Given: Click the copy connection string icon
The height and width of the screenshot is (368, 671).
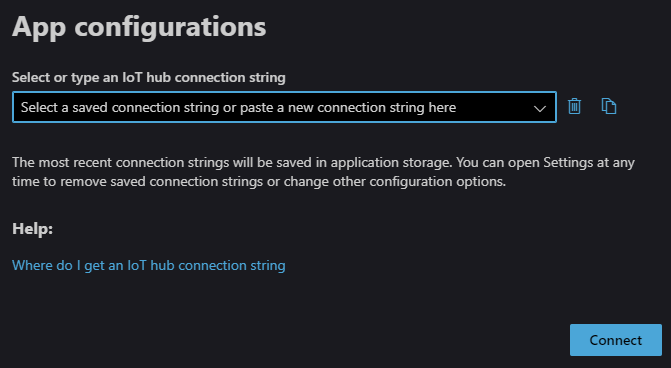Looking at the screenshot, I should [609, 106].
